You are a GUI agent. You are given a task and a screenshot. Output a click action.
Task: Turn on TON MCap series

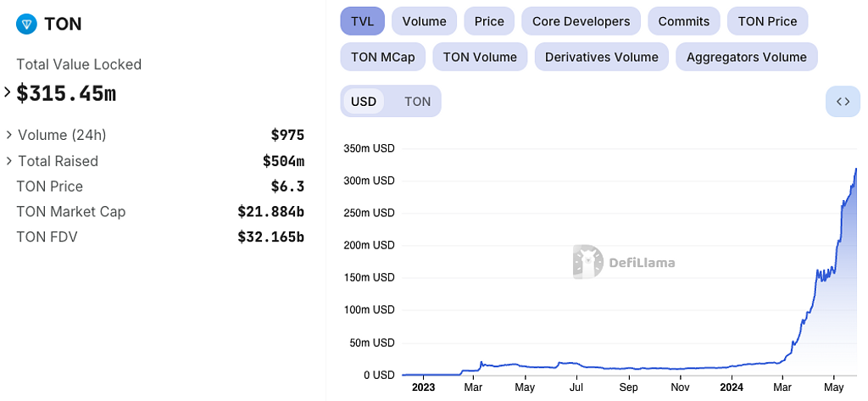381,57
